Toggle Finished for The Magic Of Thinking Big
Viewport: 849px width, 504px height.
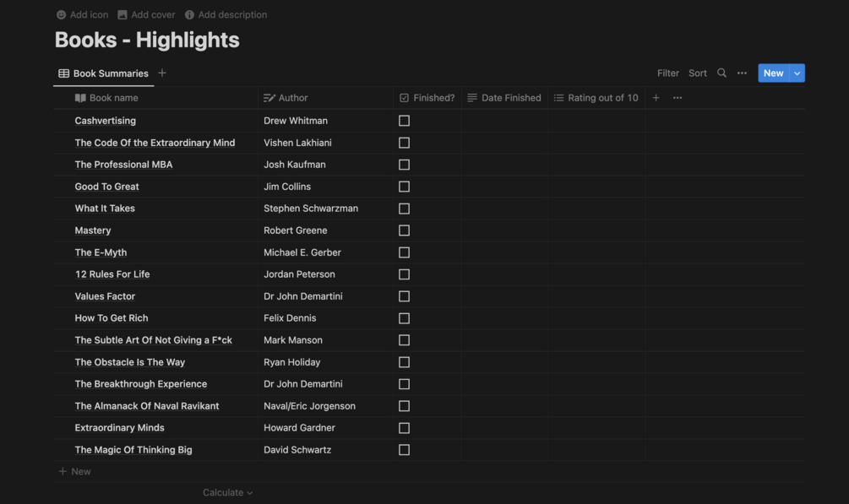[x=404, y=450]
